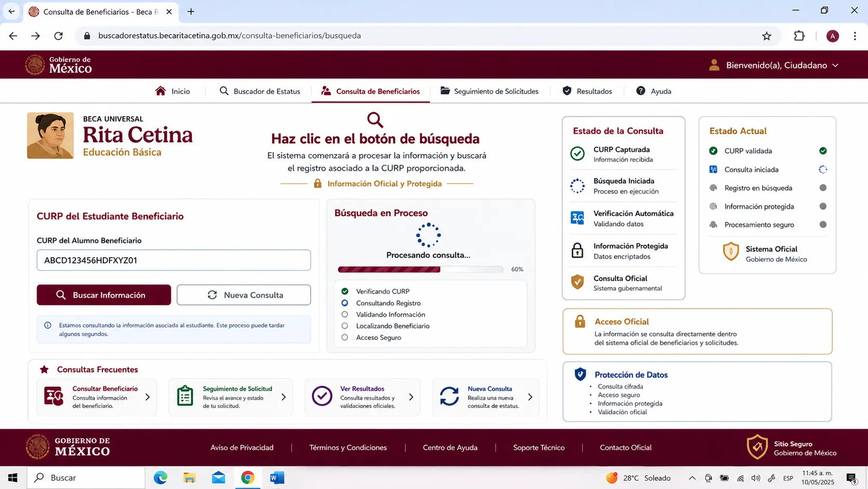Select the Consultando Registro radio indicator
868x489 pixels.
coord(345,303)
